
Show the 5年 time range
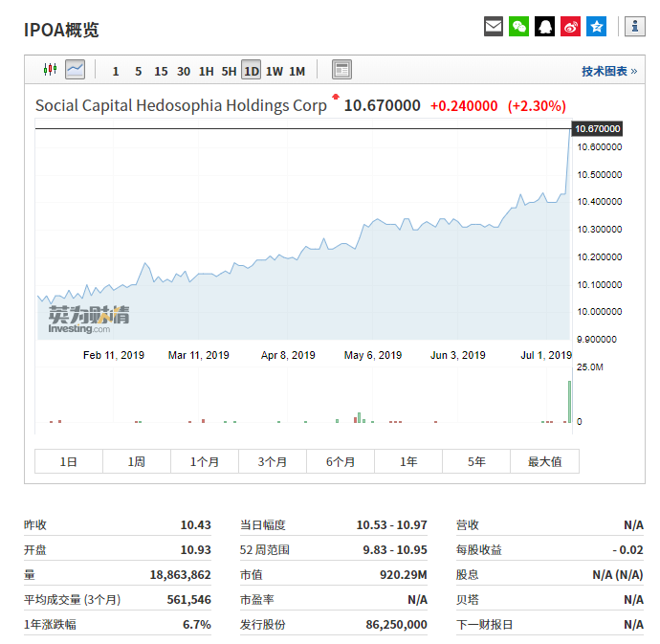point(476,461)
